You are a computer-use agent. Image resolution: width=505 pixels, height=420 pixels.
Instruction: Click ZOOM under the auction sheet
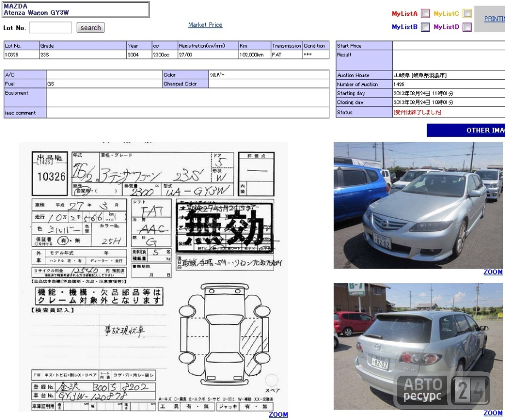tap(278, 415)
